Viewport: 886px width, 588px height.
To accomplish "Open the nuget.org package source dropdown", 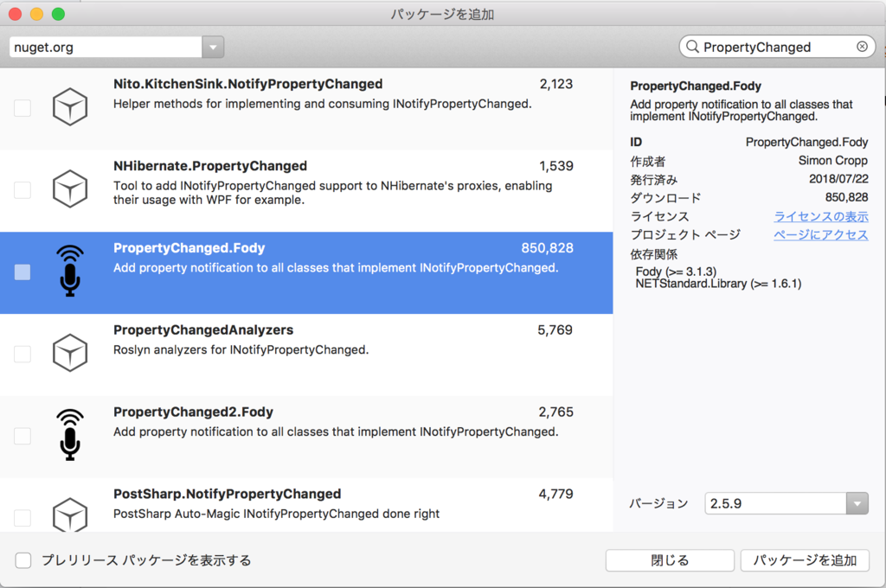I will tap(213, 47).
